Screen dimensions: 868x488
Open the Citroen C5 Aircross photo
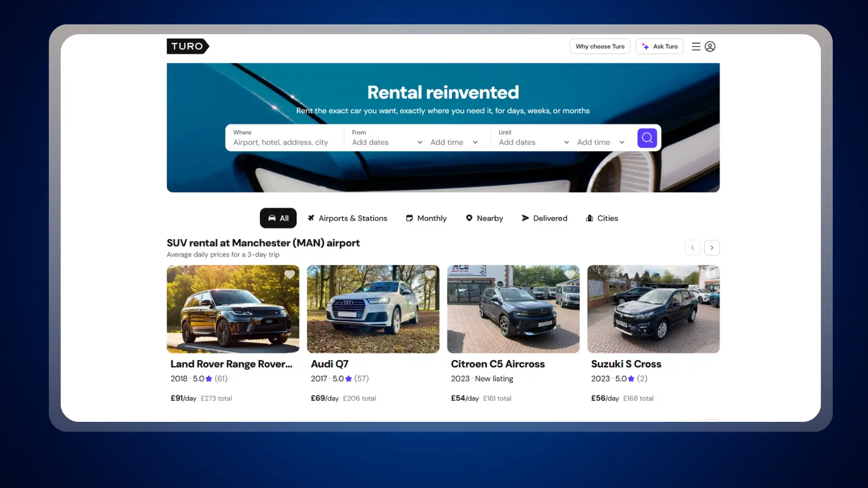tap(513, 309)
